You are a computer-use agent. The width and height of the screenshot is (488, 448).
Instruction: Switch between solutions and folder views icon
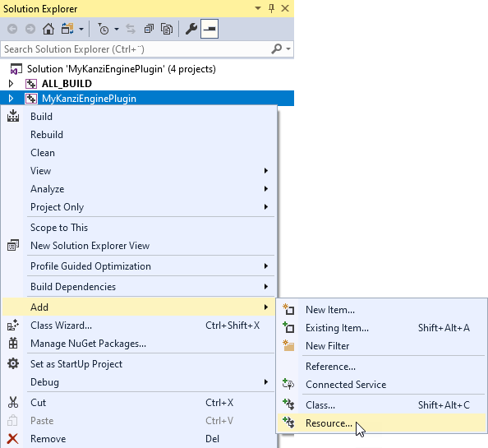(x=67, y=29)
